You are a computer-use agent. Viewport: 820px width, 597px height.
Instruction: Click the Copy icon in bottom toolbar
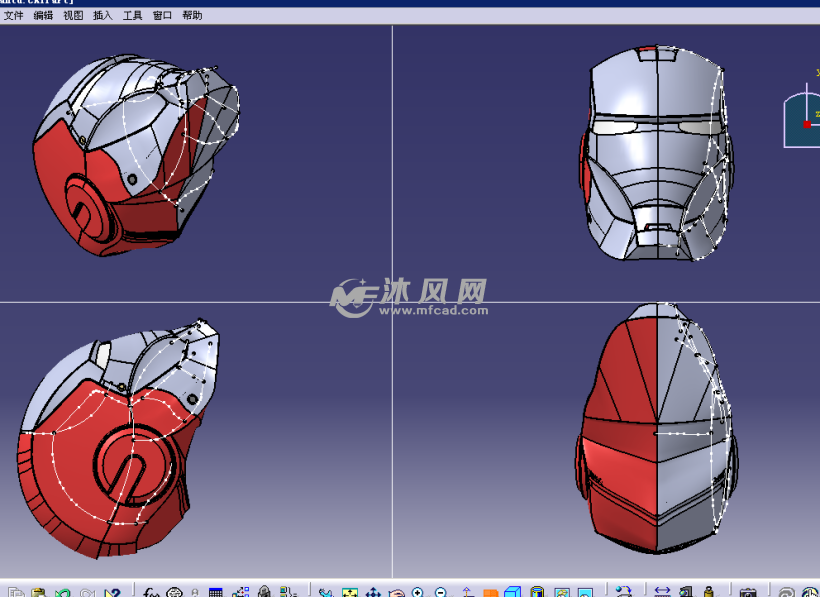(x=16, y=592)
